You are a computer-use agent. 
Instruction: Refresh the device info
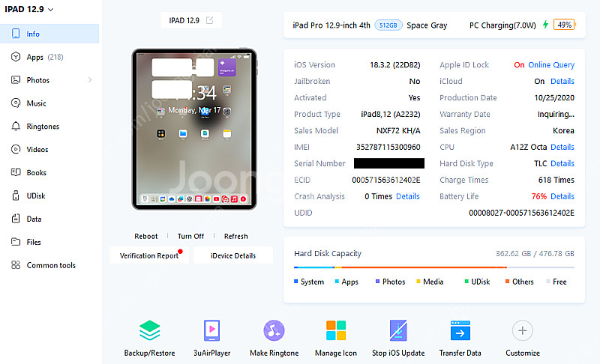click(235, 236)
